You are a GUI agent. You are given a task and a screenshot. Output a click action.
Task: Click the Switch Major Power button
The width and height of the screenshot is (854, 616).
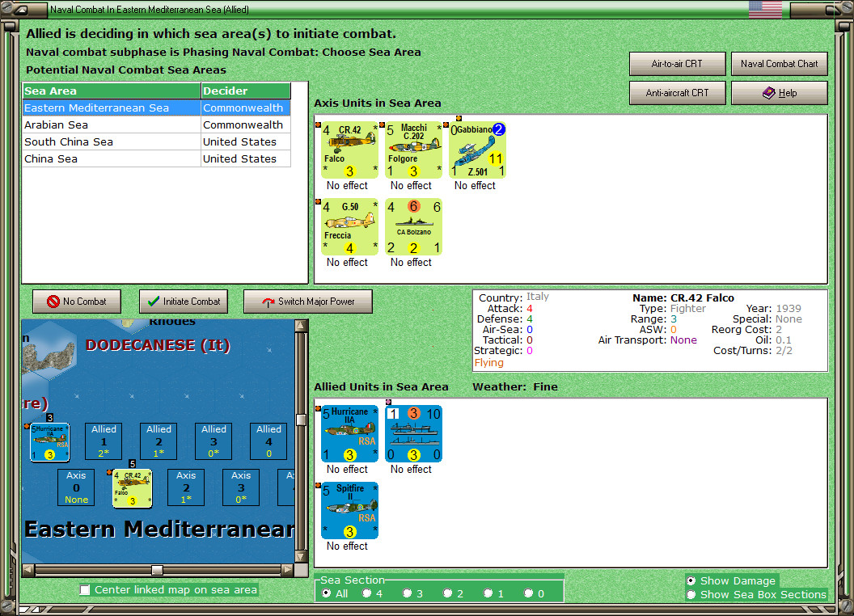[x=308, y=302]
